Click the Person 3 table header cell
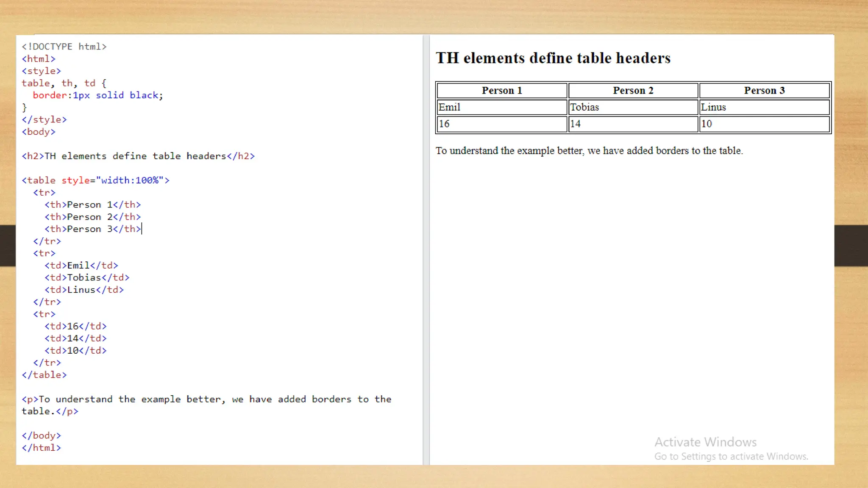The image size is (868, 488). click(x=764, y=91)
